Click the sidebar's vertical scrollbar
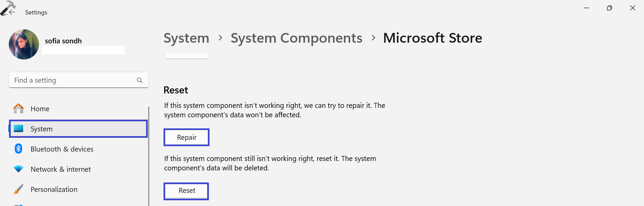Viewport: 644px width, 206px height. click(x=148, y=155)
